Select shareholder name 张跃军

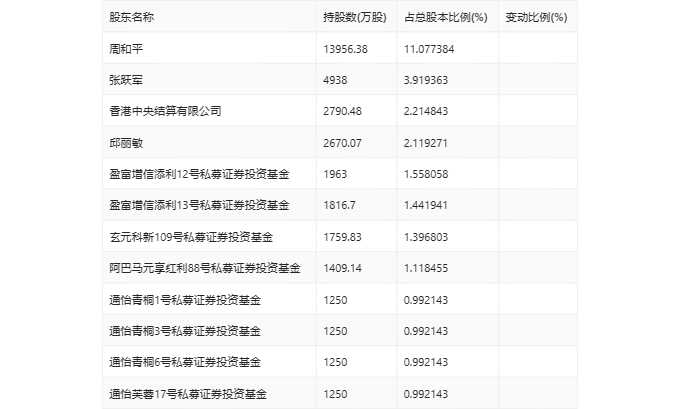point(126,80)
